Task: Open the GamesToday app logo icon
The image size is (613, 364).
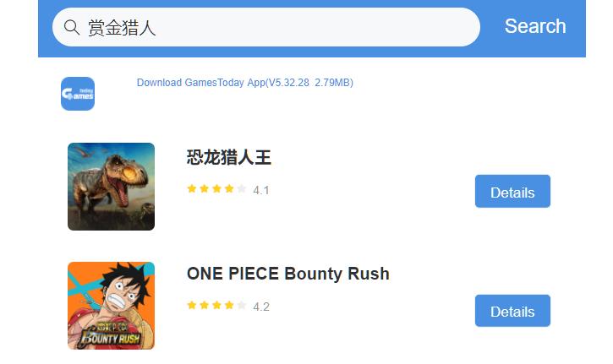Action: [78, 94]
